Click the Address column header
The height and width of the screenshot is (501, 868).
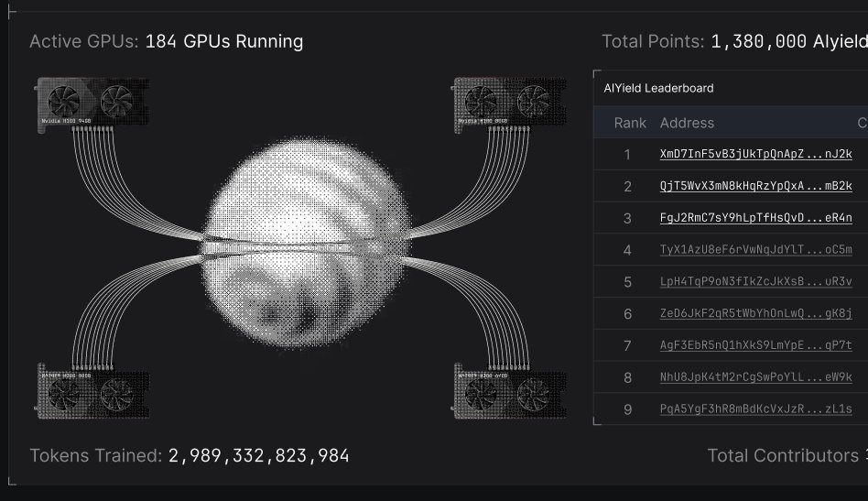(x=687, y=123)
